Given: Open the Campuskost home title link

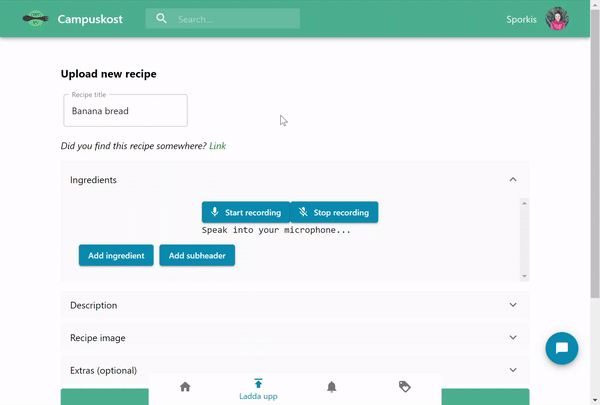Looking at the screenshot, I should (90, 19).
